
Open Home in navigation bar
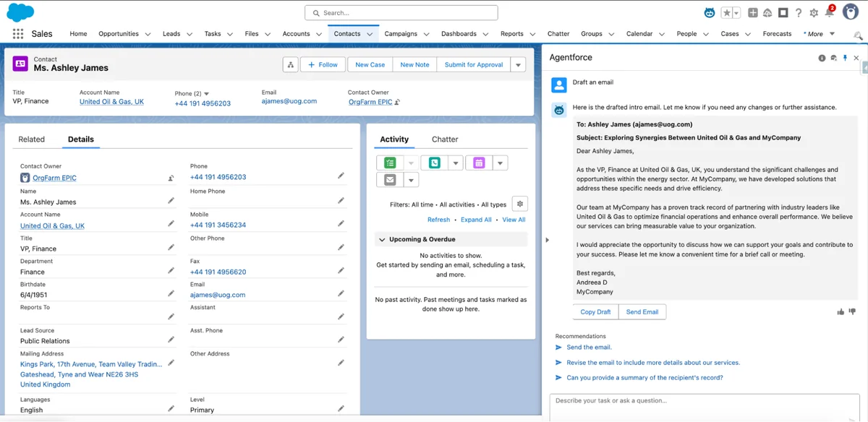78,34
